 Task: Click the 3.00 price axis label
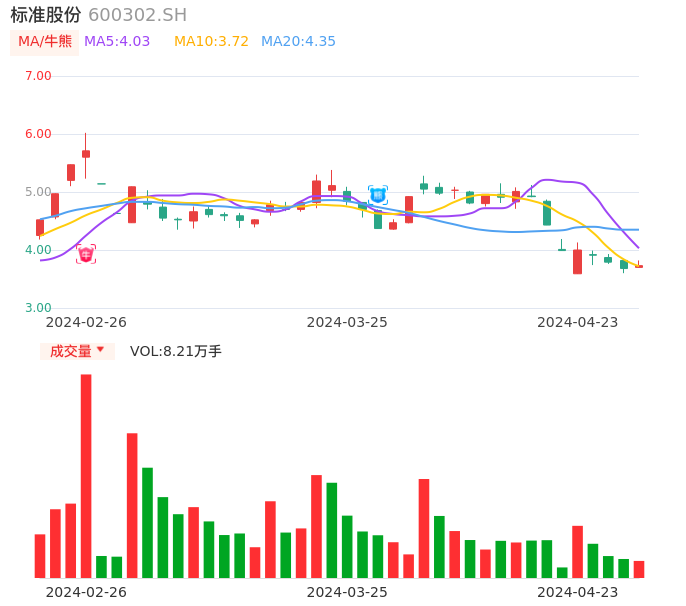tap(38, 308)
